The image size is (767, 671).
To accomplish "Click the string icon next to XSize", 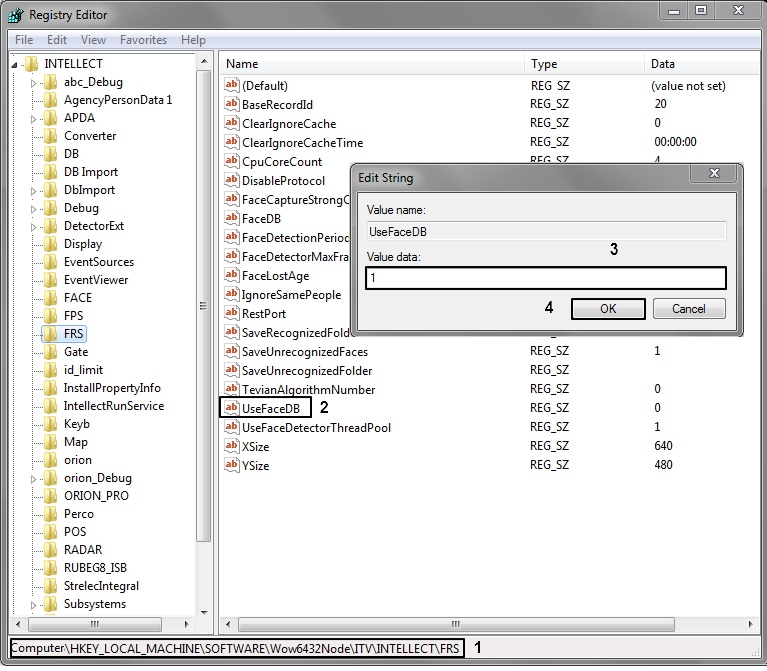I will [232, 446].
